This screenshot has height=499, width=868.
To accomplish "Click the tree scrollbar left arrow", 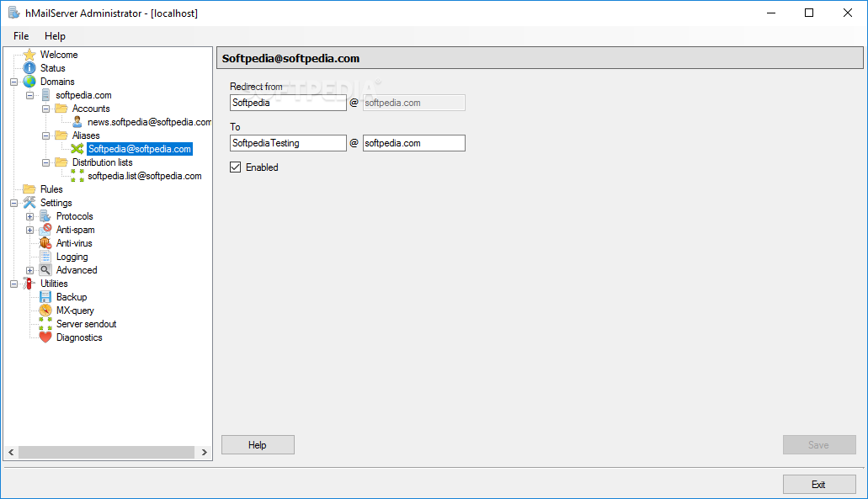I will 11,453.
